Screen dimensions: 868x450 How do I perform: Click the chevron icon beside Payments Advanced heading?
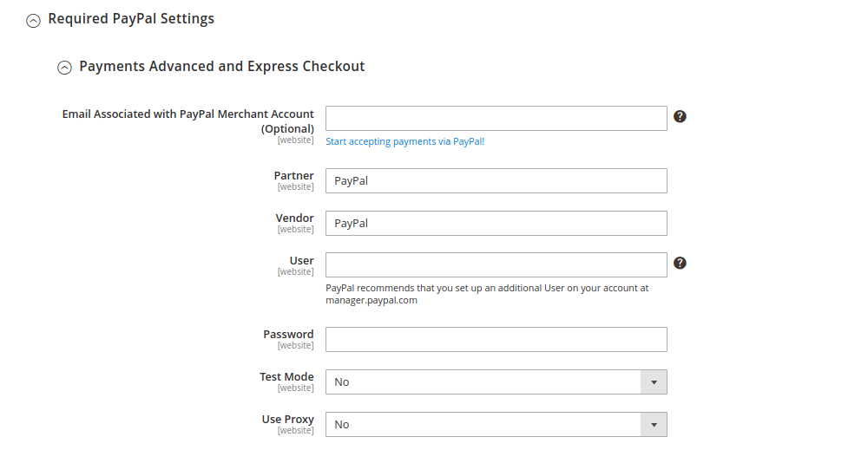tap(63, 68)
